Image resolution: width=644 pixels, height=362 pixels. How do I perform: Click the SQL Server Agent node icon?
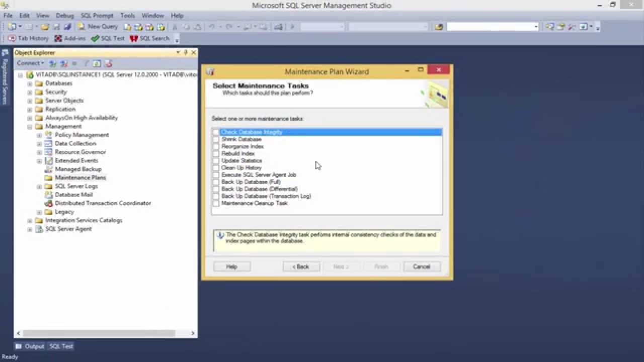point(39,229)
